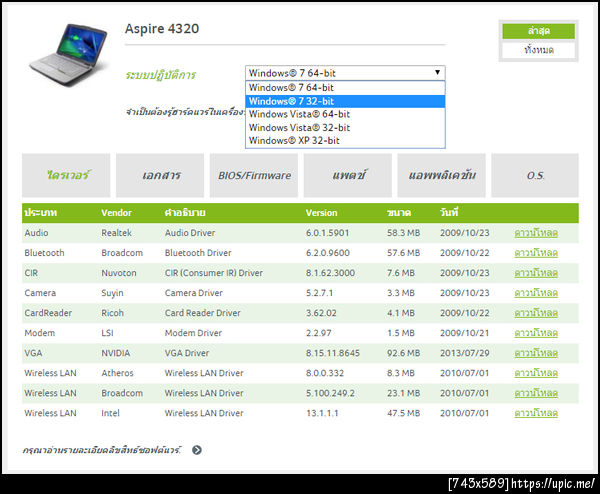
Task: Click the software license details link text
Action: point(102,450)
